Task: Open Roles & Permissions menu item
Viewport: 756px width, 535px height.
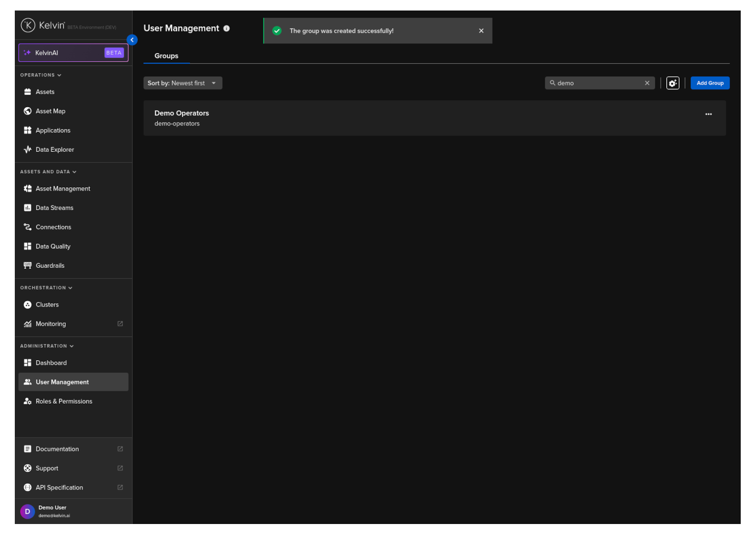Action: [73, 401]
